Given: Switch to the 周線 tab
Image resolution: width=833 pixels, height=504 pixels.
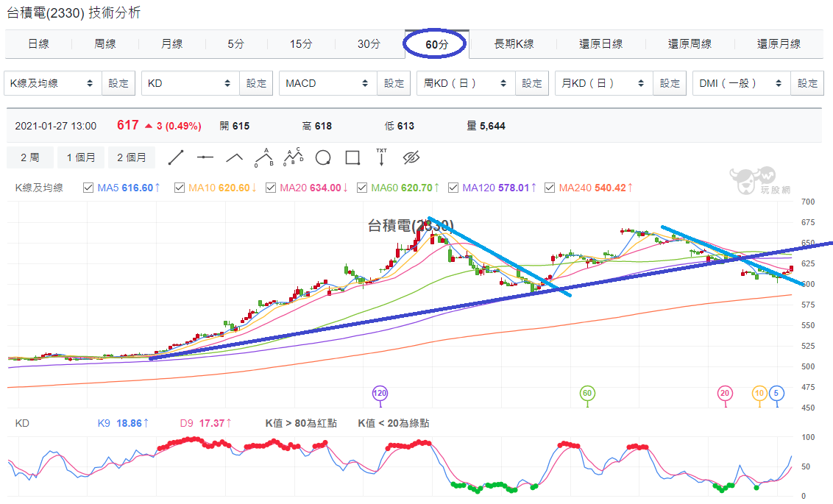Looking at the screenshot, I should click(x=104, y=44).
